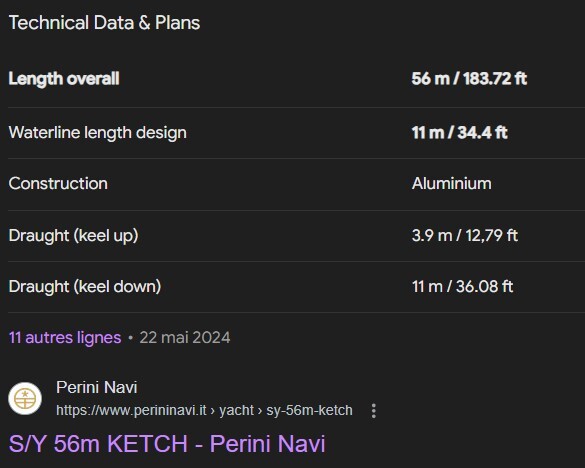Image resolution: width=585 pixels, height=468 pixels.
Task: Click the 'yacht' breadcrumb segment in URL
Action: click(x=237, y=410)
